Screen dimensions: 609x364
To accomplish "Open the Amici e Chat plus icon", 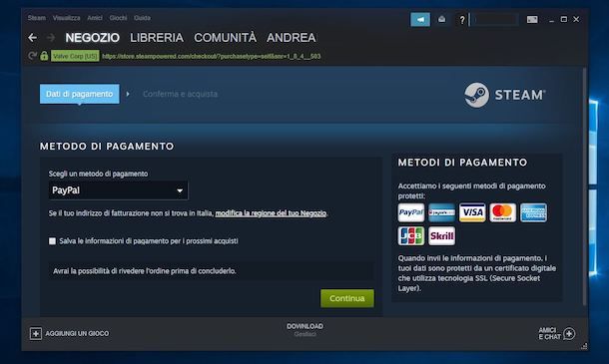I will [569, 333].
